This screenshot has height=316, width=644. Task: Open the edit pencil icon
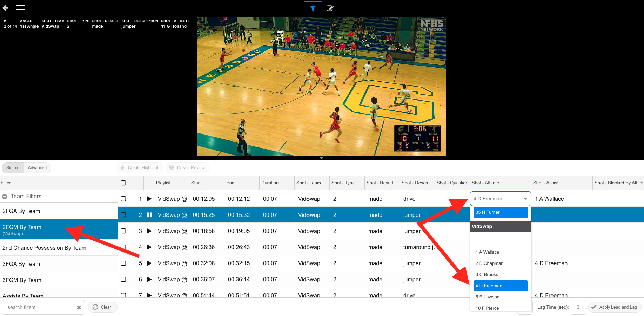click(330, 8)
